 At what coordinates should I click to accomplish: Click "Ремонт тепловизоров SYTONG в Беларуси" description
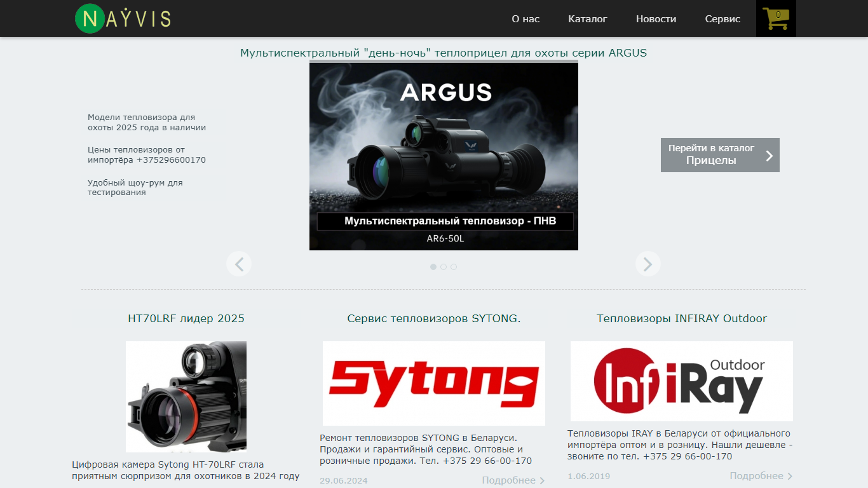tap(426, 449)
